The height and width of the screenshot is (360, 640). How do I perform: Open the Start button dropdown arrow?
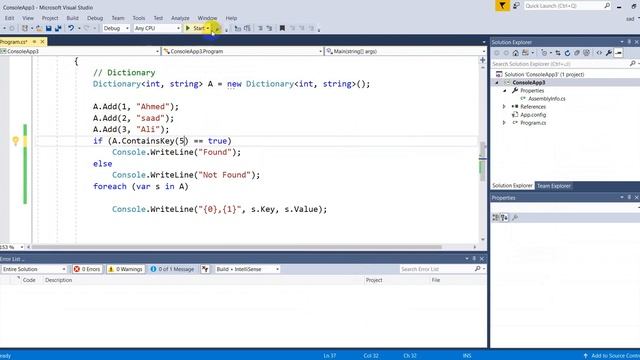pos(208,28)
